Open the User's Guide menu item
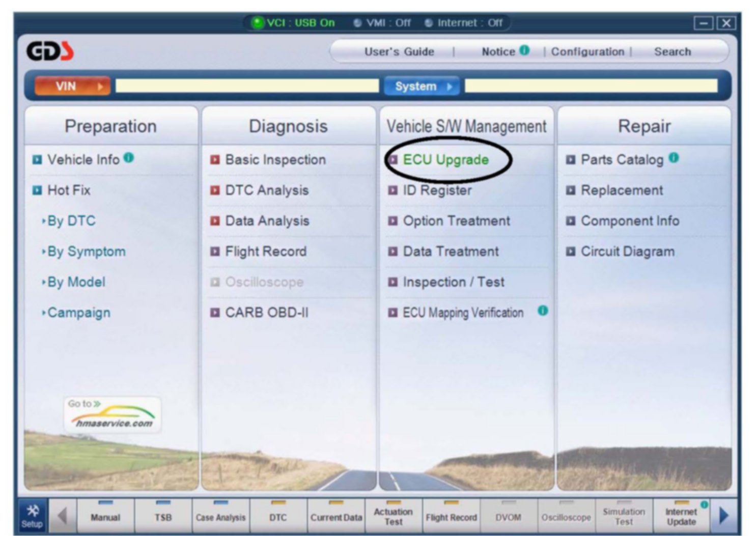 pos(399,51)
